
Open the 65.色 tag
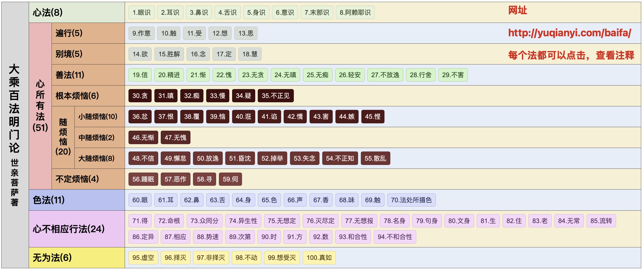[x=269, y=200]
